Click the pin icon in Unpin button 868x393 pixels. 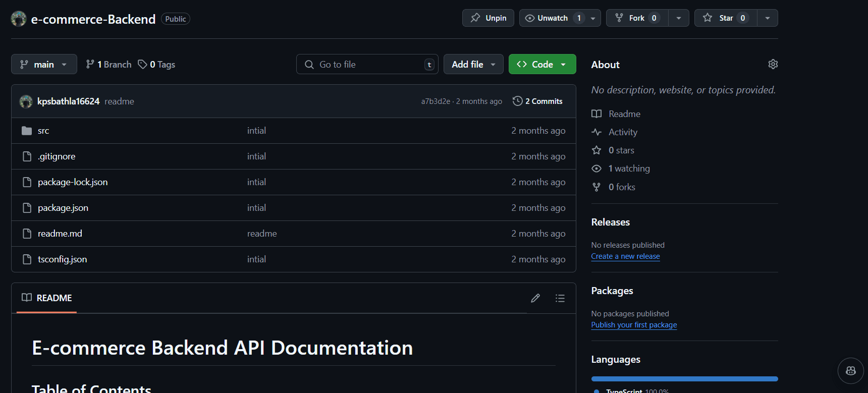pyautogui.click(x=475, y=18)
